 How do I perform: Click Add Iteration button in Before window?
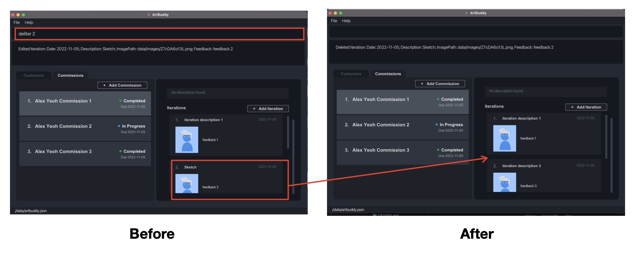[x=268, y=109]
